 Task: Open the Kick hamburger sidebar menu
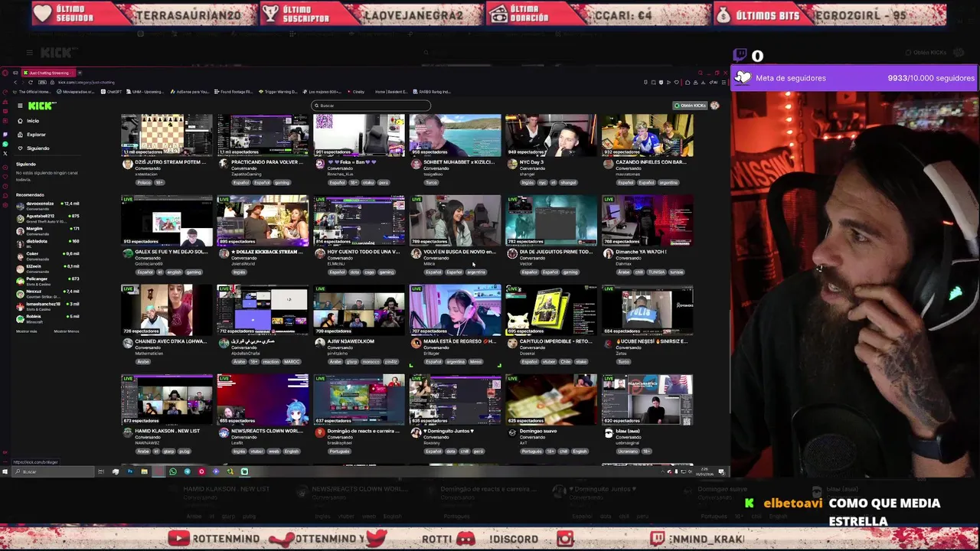(20, 106)
